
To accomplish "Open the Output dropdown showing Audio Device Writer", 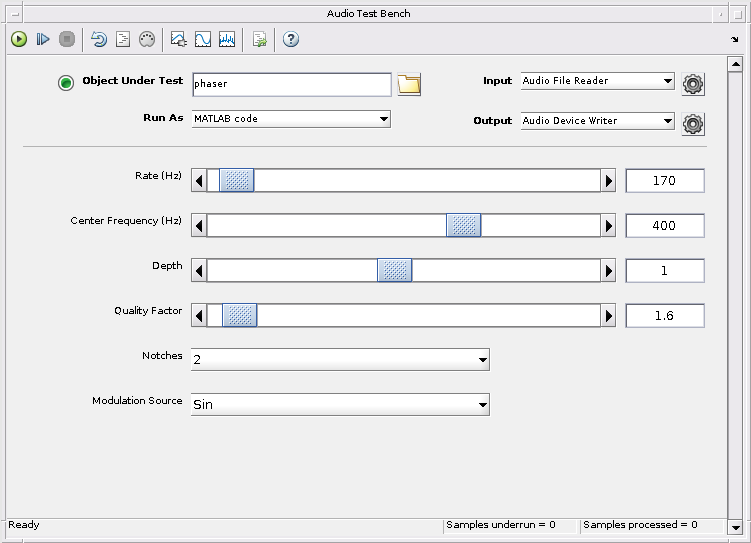I will 598,121.
